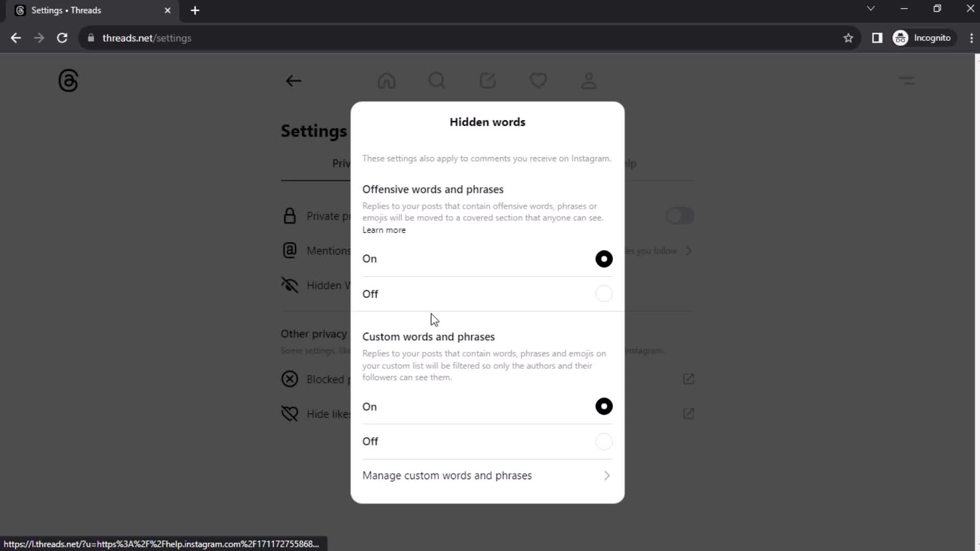Click 'Learn more' about offensive words

384,230
